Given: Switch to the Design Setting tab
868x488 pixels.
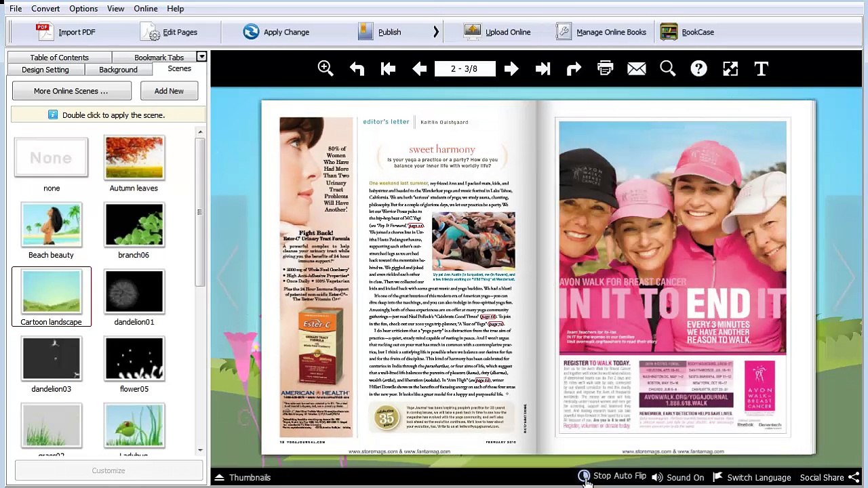Looking at the screenshot, I should click(45, 70).
